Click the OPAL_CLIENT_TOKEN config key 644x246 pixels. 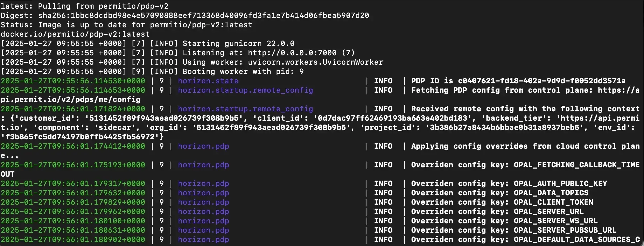coord(553,202)
